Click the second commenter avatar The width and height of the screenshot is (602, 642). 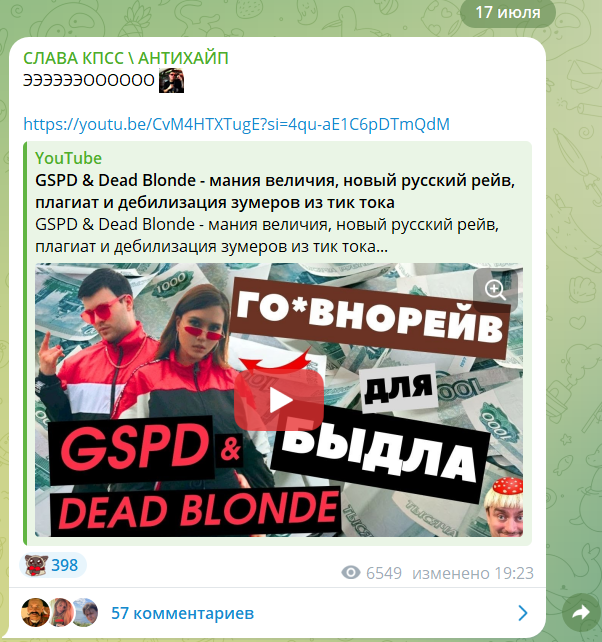62,613
